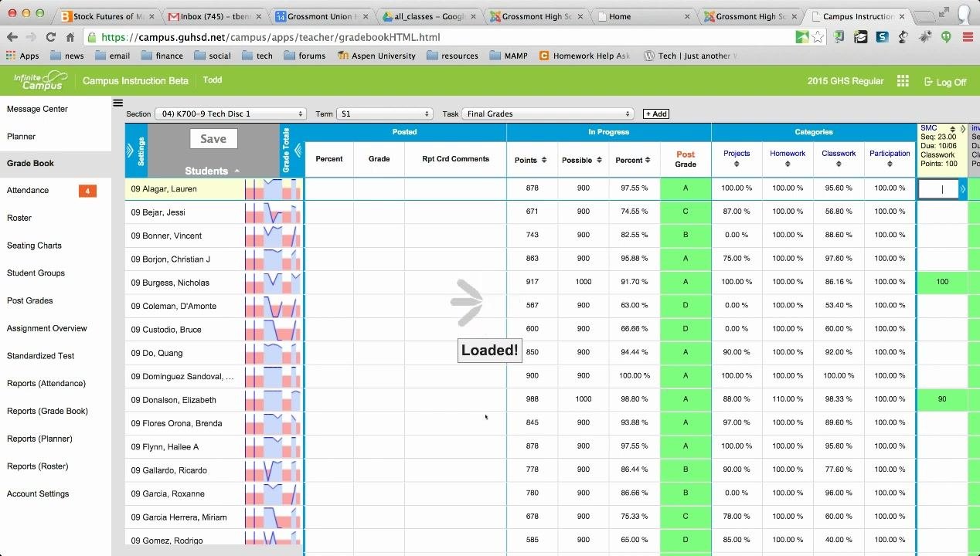Viewport: 980px width, 556px height.
Task: Click the Attendance badge showing 4
Action: point(87,191)
